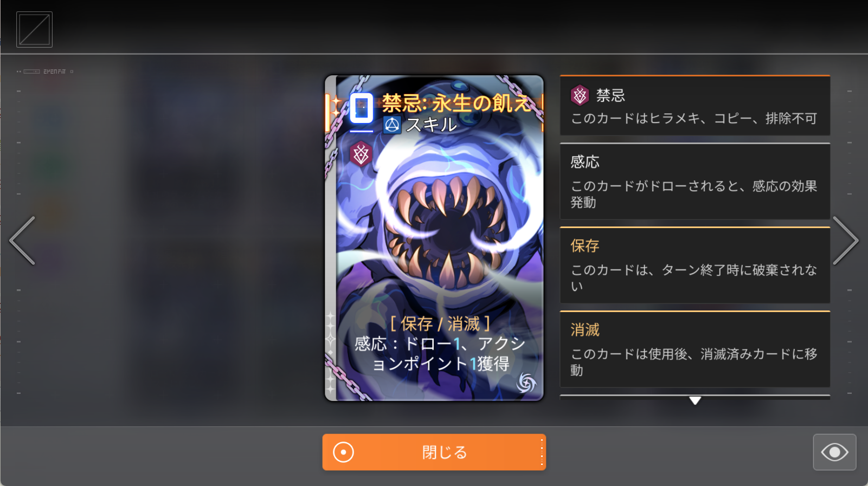Select the 消滅 keyword description entry

point(695,349)
